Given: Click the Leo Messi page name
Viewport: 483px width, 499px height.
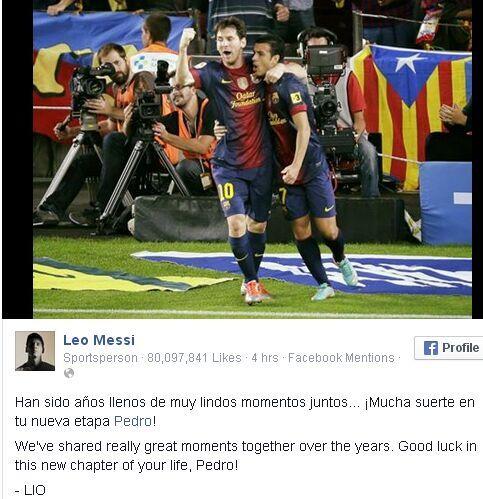Looking at the screenshot, I should (x=99, y=340).
